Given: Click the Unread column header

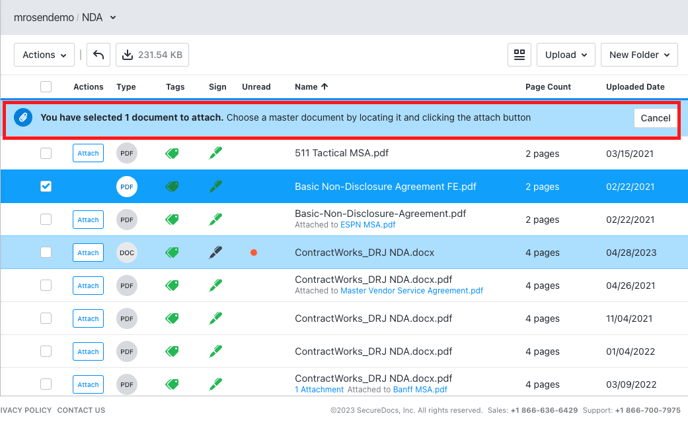Looking at the screenshot, I should point(256,87).
